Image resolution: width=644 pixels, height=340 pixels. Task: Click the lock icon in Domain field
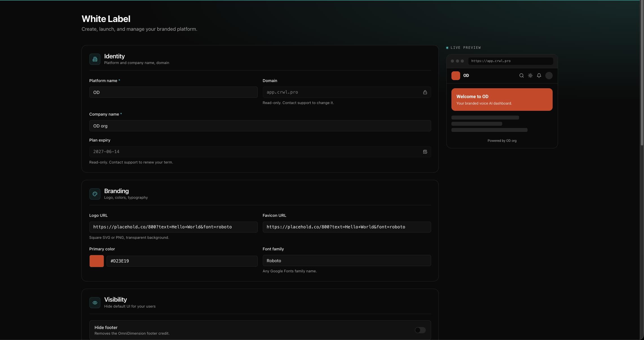pos(425,92)
